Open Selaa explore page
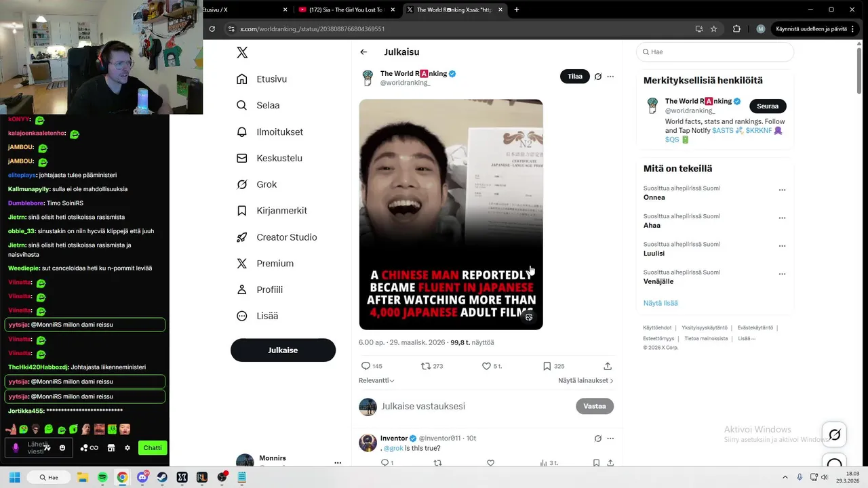 pos(258,106)
